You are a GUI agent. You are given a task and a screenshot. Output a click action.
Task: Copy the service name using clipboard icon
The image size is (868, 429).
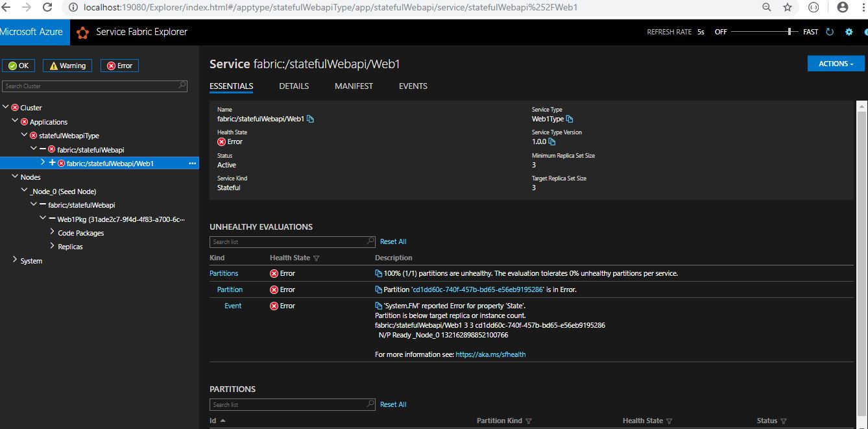click(311, 119)
